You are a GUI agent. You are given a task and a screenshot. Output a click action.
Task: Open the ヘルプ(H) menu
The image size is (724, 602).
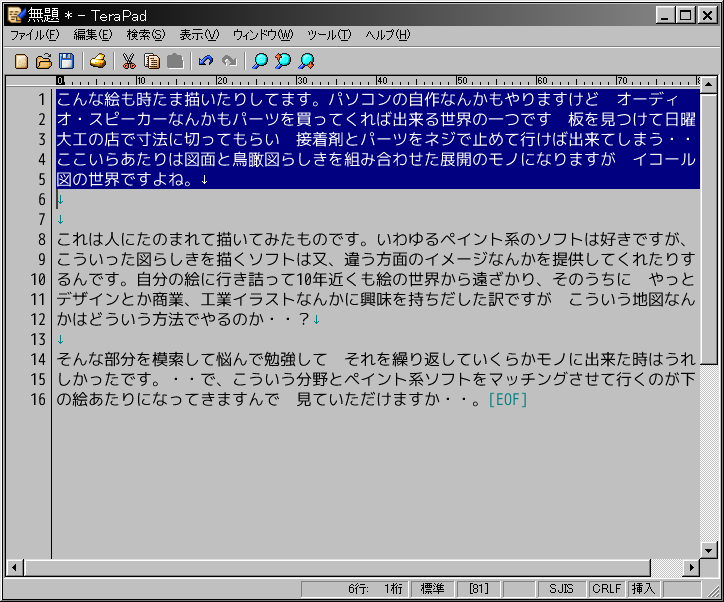388,35
